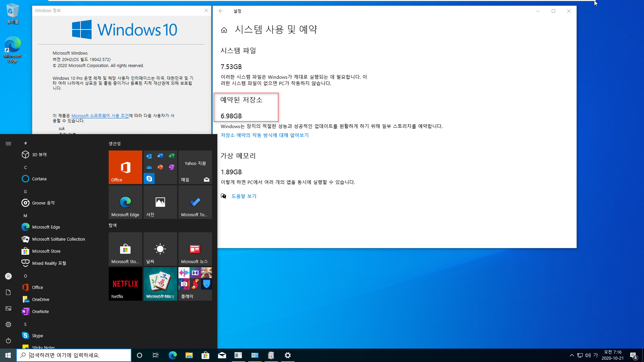
Task: Open Mail from the taskbar
Action: pyautogui.click(x=222, y=355)
